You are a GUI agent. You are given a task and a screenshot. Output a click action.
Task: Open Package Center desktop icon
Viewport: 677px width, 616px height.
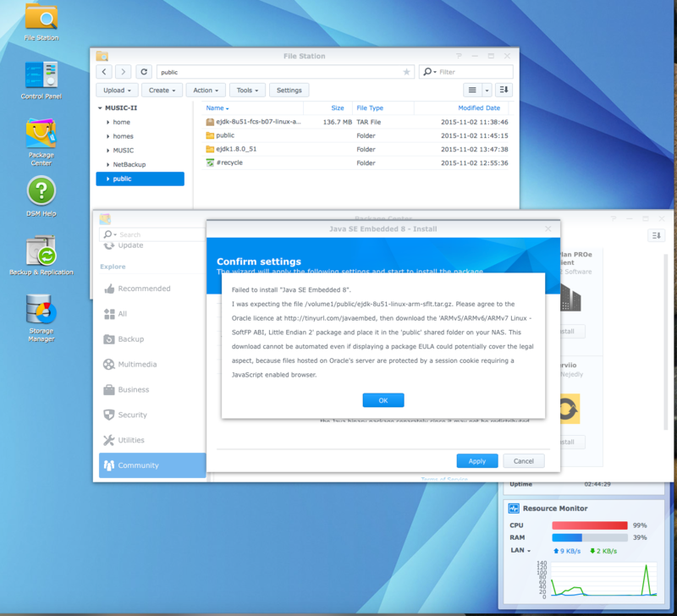(41, 141)
